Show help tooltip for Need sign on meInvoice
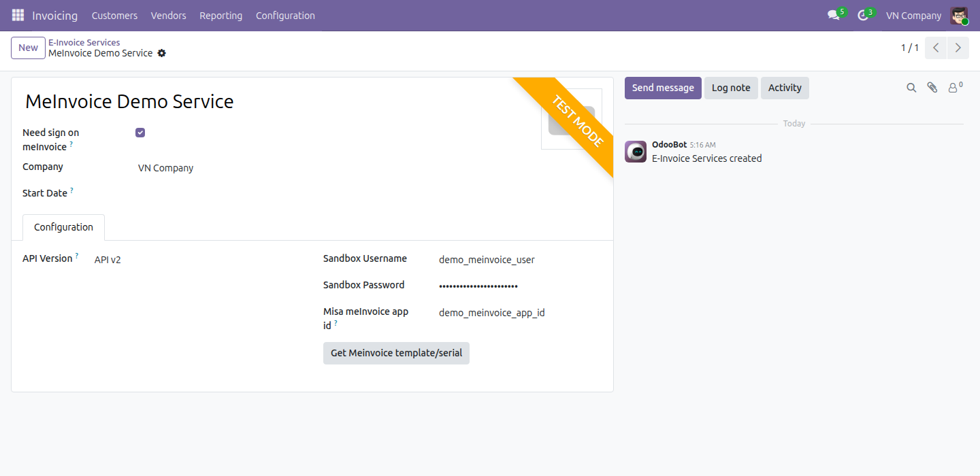The image size is (980, 476). 71,145
